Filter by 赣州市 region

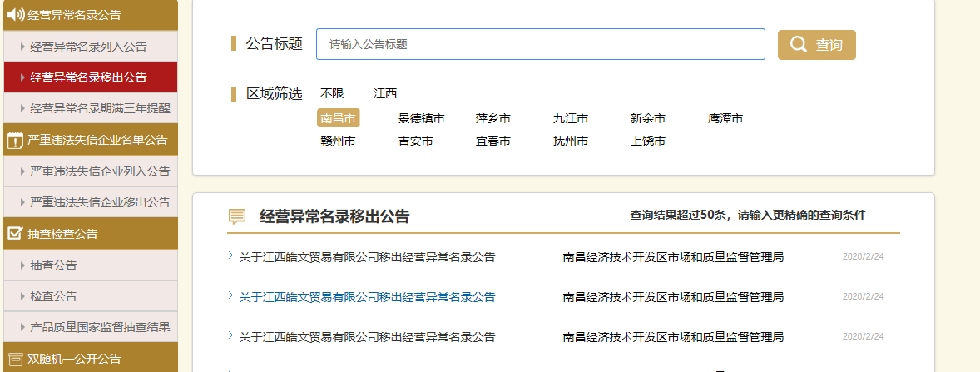[338, 141]
